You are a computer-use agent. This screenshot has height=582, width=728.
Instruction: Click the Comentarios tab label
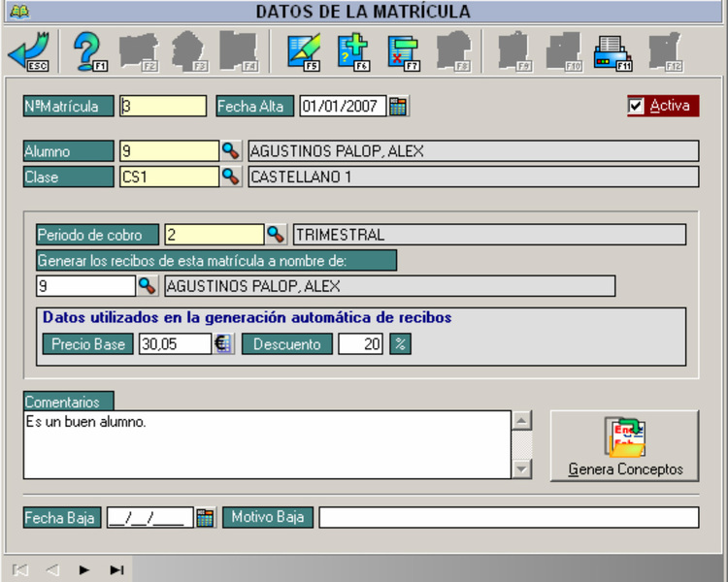pyautogui.click(x=68, y=401)
